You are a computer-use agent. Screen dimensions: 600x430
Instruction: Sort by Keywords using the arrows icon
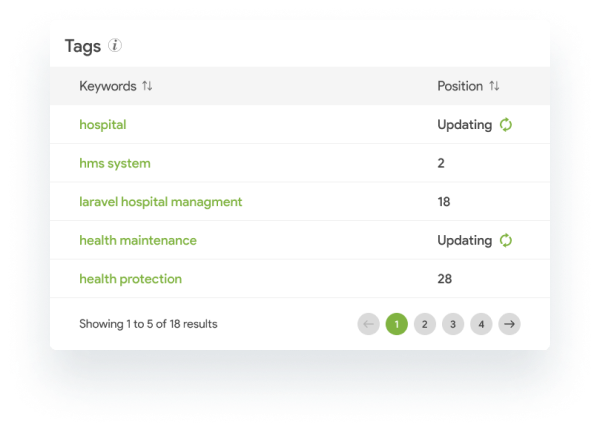pyautogui.click(x=147, y=86)
